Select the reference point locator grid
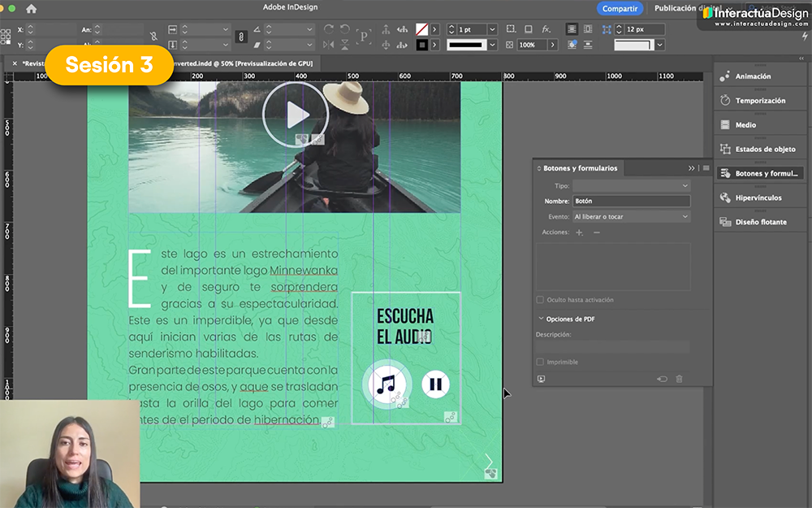This screenshot has width=812, height=508. (x=6, y=37)
